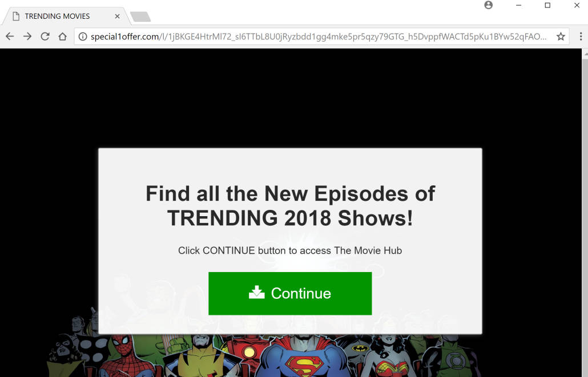This screenshot has height=377, width=588.
Task: Bookmark this page with the star icon
Action: (x=561, y=37)
